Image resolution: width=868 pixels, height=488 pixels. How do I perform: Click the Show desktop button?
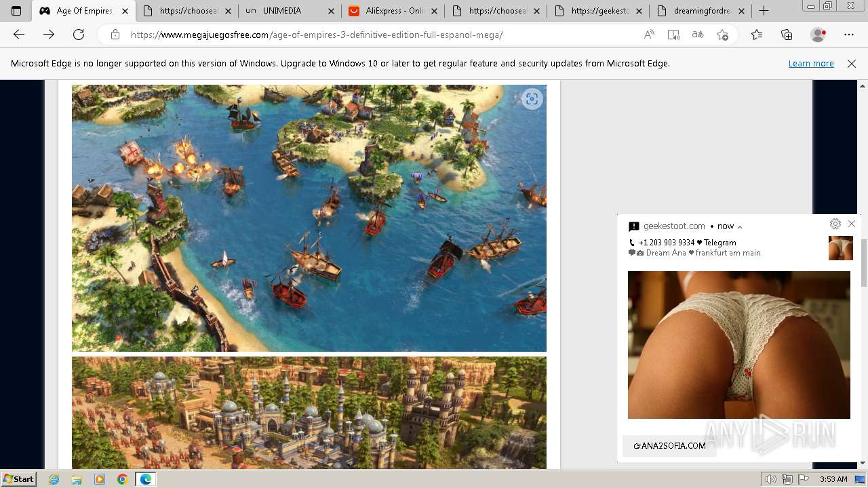861,479
